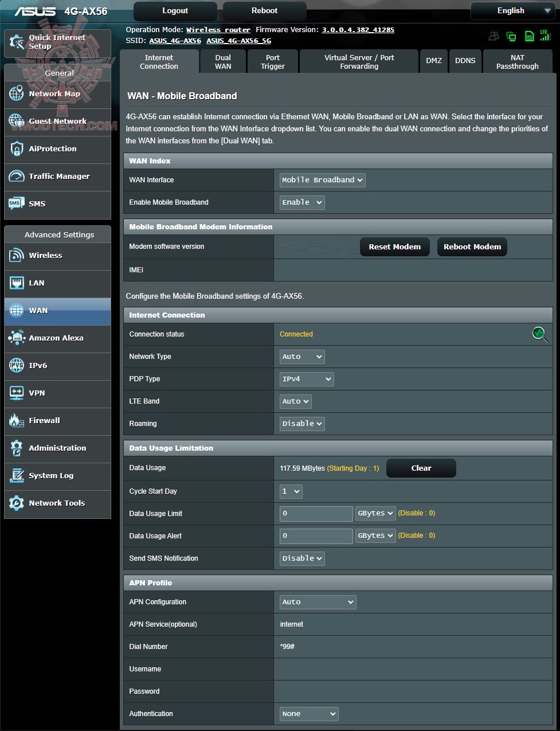This screenshot has width=560, height=731.
Task: Open Enable Mobile Broadband dropdown
Action: [302, 202]
